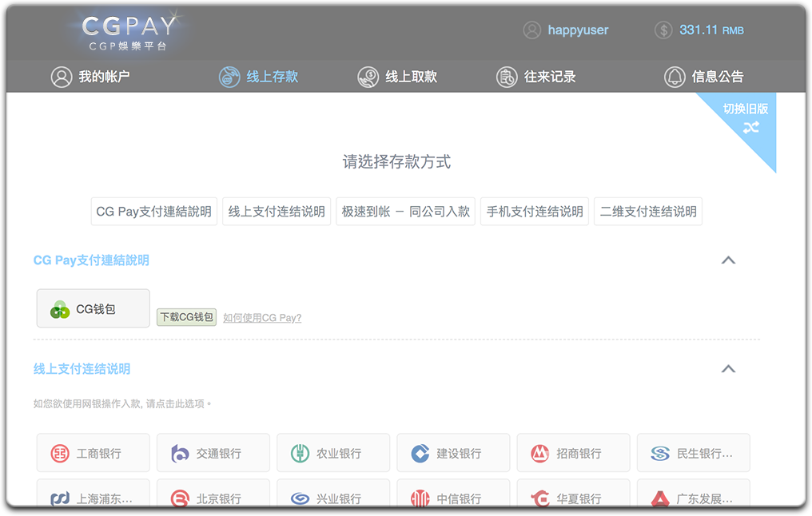
Task: Choose 工商银行 as the deposit bank
Action: 94,453
